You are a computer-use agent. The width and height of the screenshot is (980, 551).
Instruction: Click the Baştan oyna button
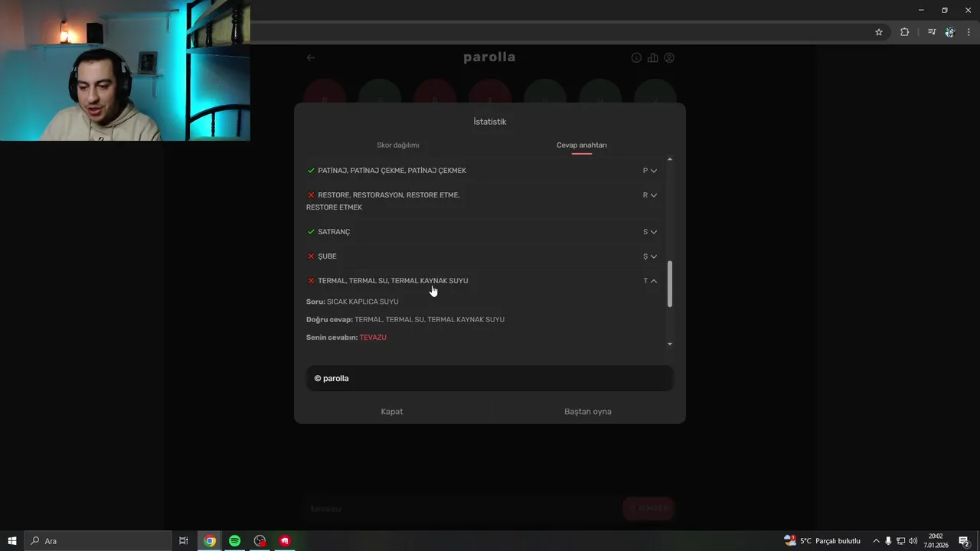coord(588,412)
